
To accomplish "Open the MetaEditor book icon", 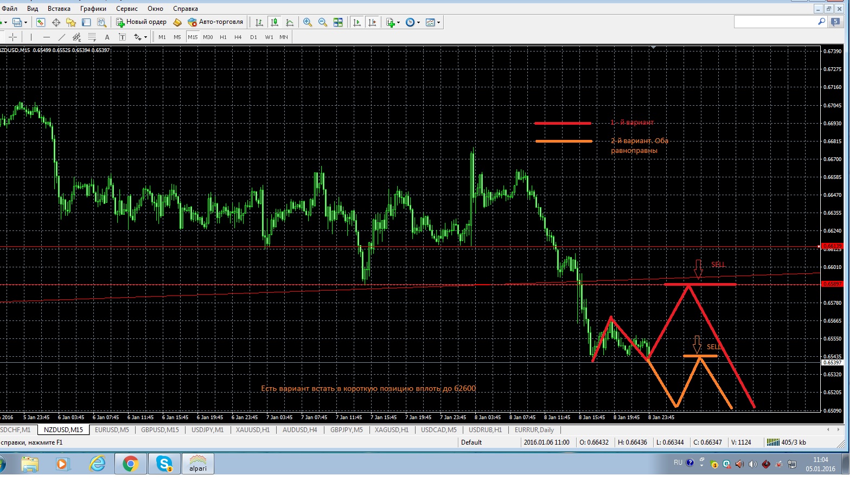I will (177, 22).
